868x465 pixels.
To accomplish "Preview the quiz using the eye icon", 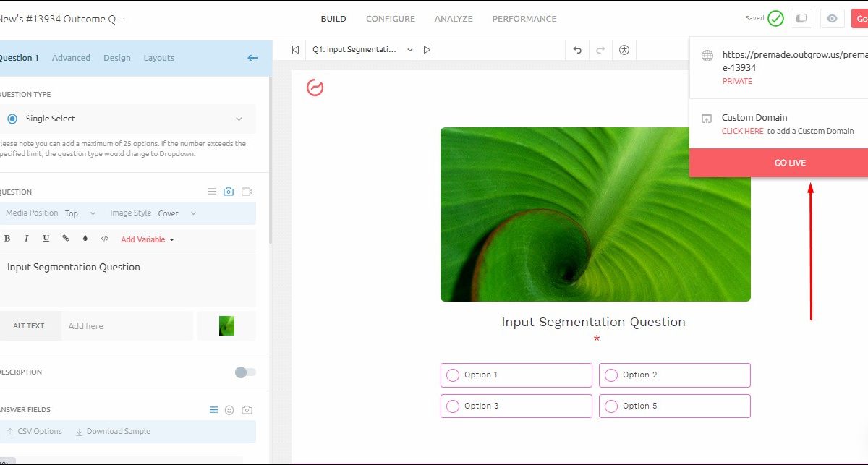I will pyautogui.click(x=832, y=19).
